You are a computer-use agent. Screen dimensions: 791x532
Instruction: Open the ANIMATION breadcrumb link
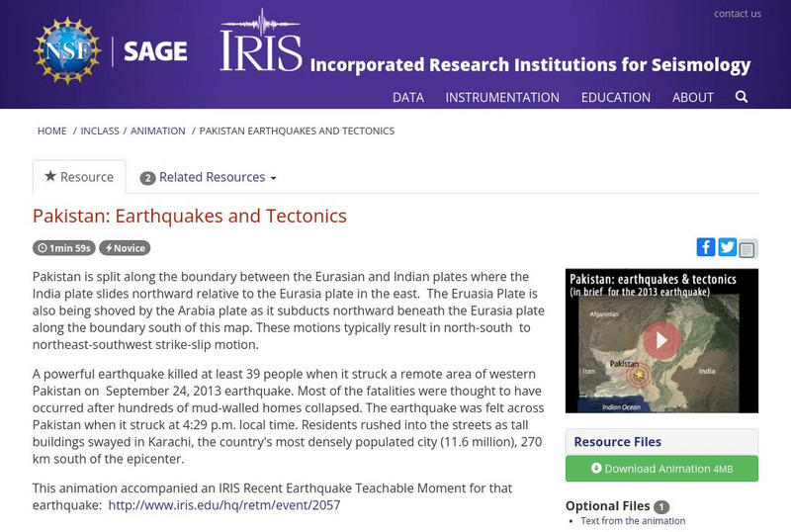coord(158,131)
